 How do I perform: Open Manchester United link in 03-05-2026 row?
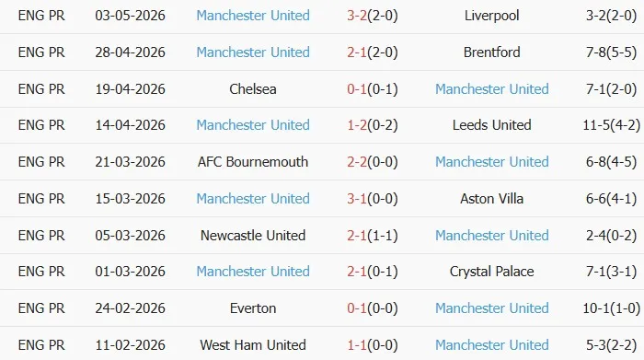pyautogui.click(x=253, y=16)
